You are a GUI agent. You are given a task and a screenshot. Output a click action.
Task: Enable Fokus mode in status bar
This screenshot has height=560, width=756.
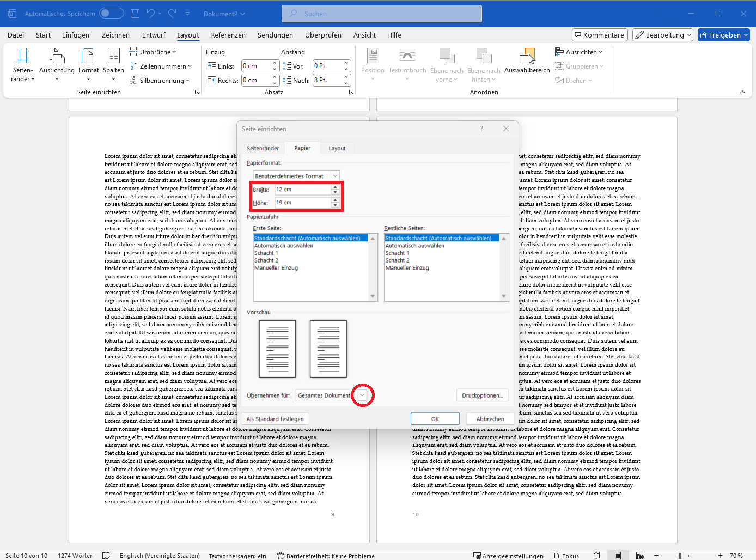click(566, 556)
